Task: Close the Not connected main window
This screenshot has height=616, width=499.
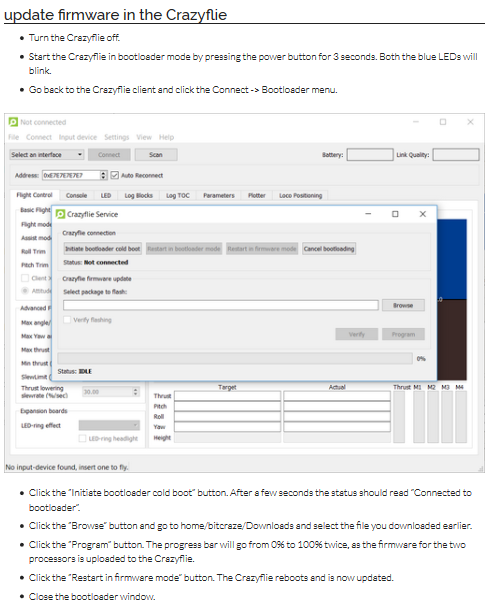Action: point(470,122)
